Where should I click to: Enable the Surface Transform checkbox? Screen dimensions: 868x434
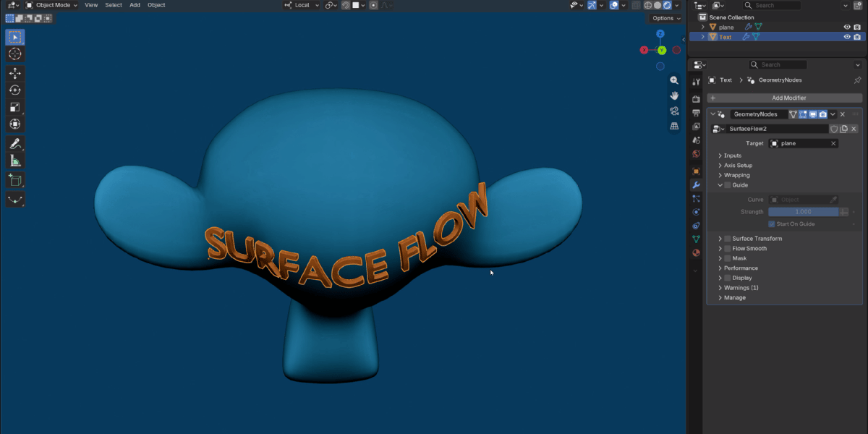tap(728, 239)
